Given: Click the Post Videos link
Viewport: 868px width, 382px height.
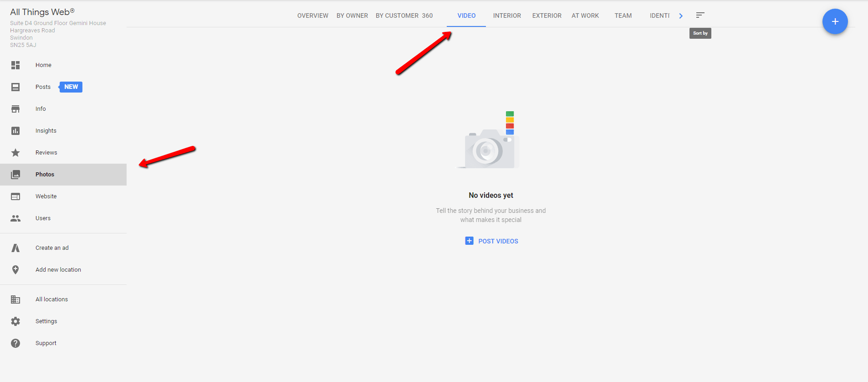Looking at the screenshot, I should [492, 241].
